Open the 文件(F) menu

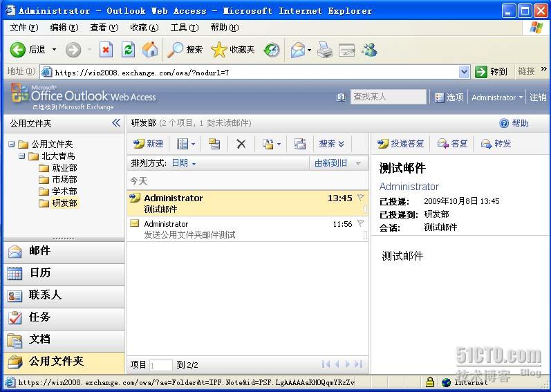[x=24, y=28]
